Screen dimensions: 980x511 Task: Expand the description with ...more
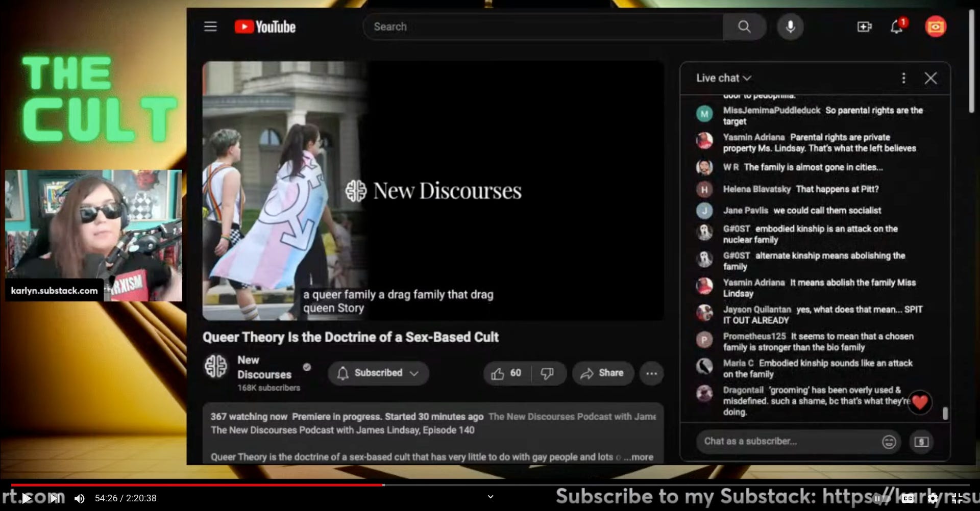[639, 457]
